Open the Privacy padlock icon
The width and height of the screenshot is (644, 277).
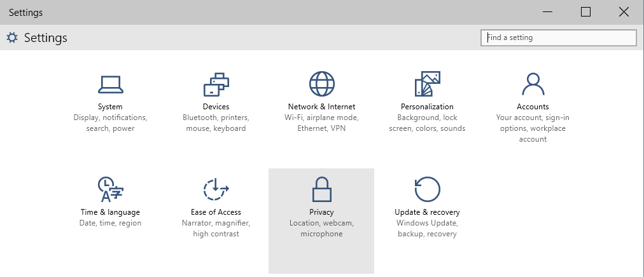tap(321, 189)
